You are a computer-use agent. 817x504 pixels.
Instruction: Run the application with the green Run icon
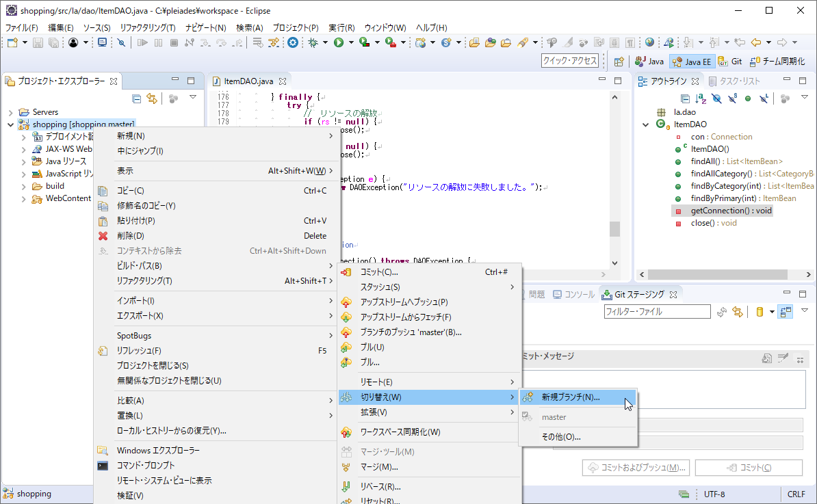[x=336, y=42]
